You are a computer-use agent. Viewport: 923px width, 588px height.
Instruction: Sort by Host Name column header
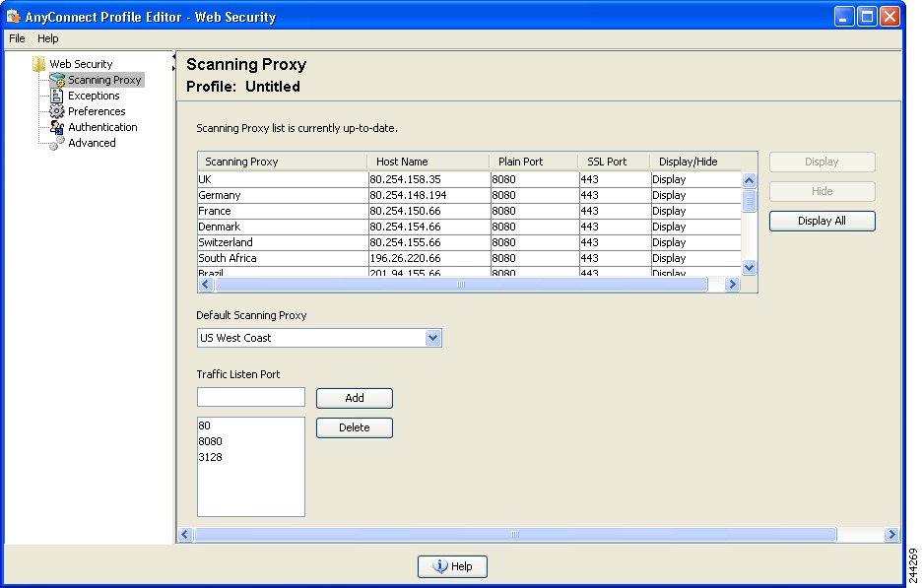click(429, 162)
